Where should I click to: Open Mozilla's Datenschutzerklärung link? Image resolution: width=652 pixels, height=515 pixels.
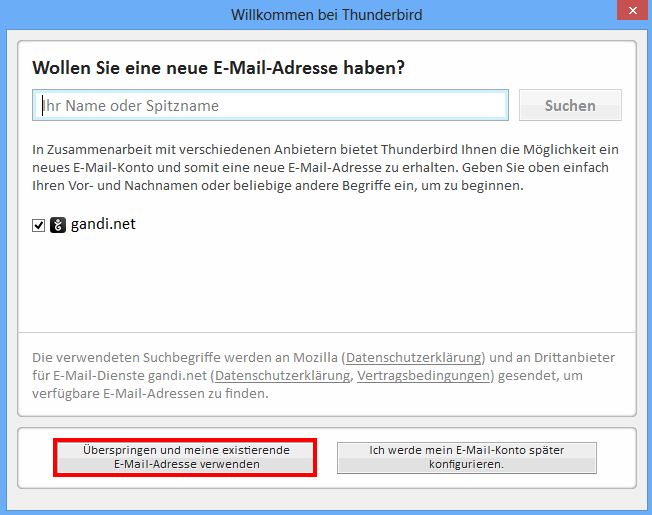coord(414,357)
